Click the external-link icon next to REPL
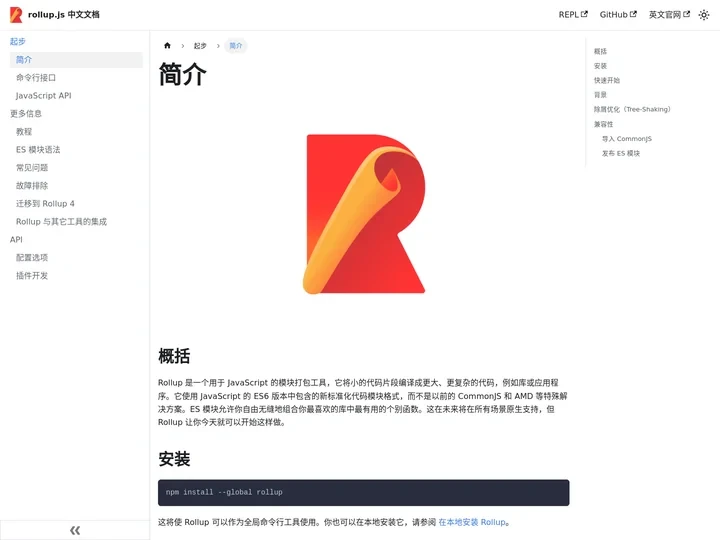720x540 pixels. point(585,14)
